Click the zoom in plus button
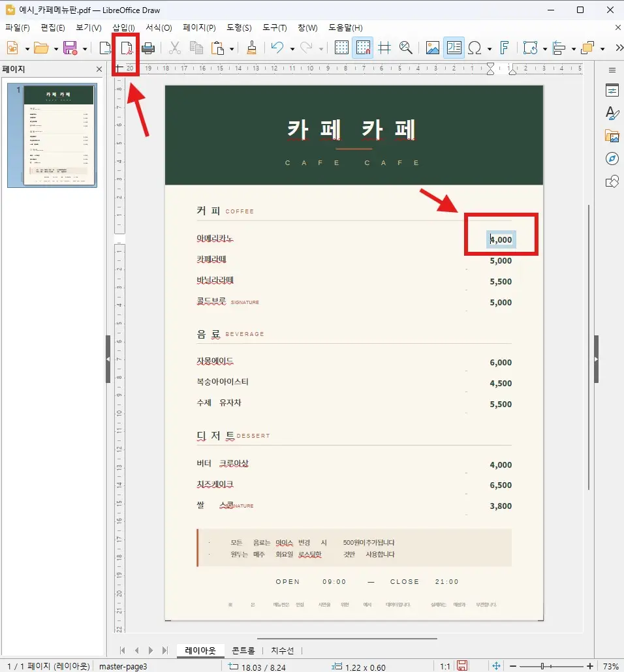Screen dimensions: 624x672 click(590, 666)
